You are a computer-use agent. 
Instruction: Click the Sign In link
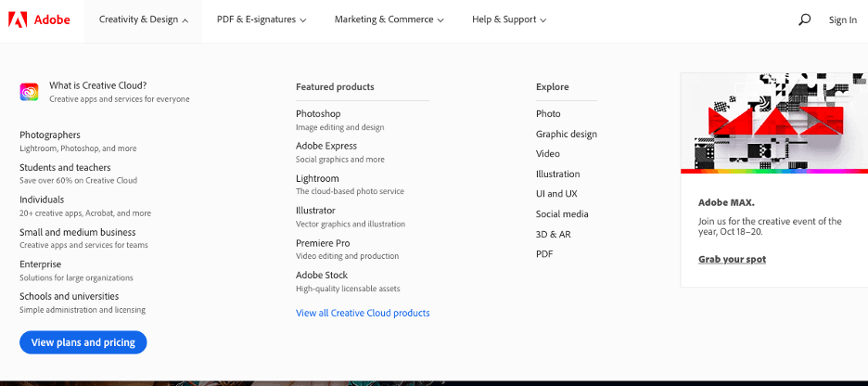pos(842,19)
